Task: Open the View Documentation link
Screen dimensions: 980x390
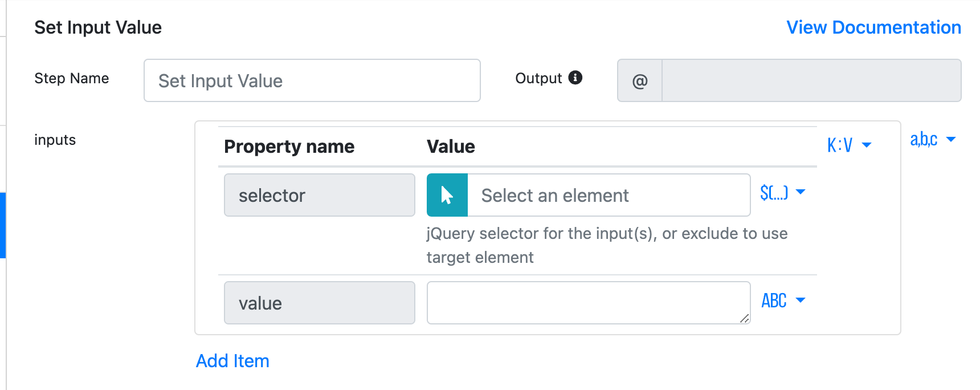Action: [873, 27]
